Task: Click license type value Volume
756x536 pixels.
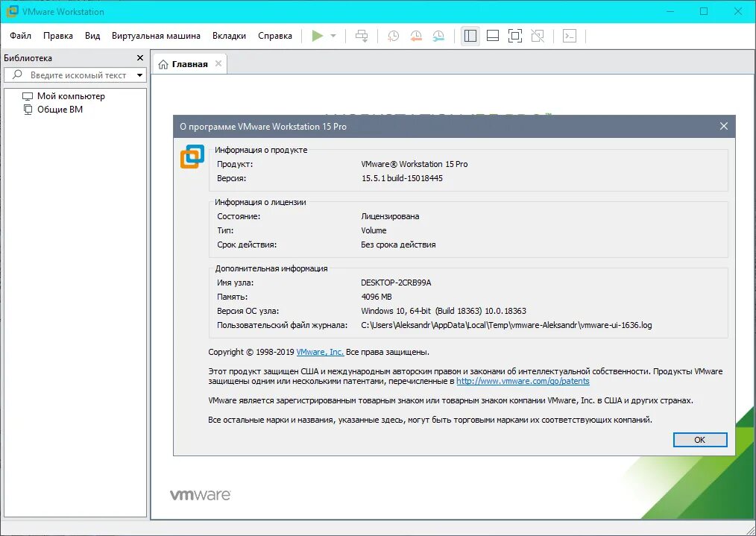Action: tap(374, 230)
